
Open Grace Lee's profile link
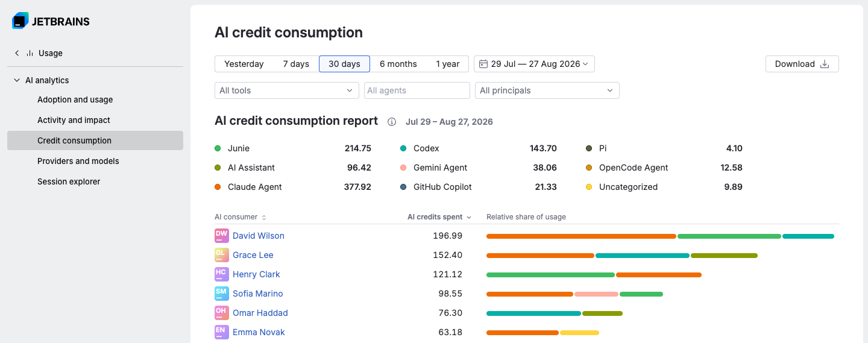pos(253,255)
